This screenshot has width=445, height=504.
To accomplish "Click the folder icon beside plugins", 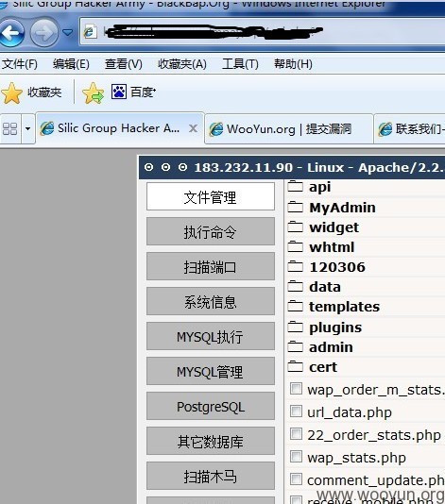I will tap(295, 328).
